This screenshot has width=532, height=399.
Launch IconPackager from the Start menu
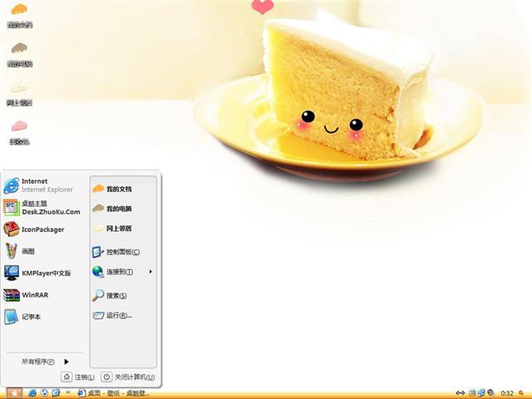(42, 229)
